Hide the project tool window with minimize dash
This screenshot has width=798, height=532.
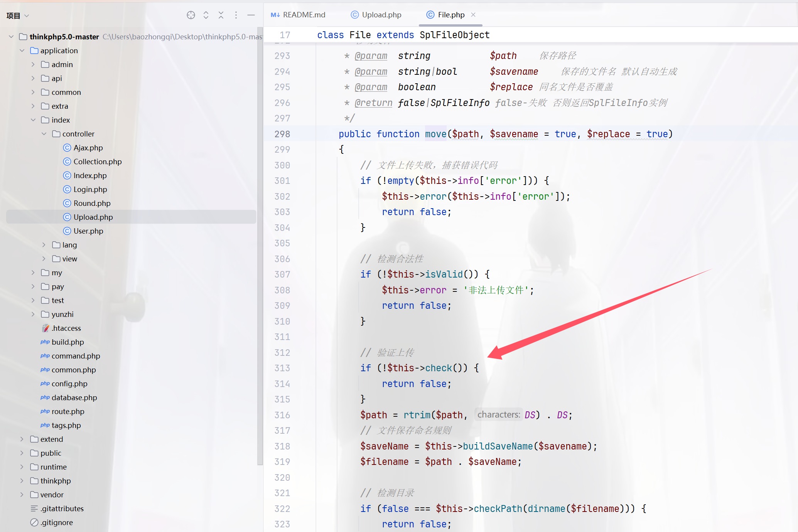click(251, 15)
